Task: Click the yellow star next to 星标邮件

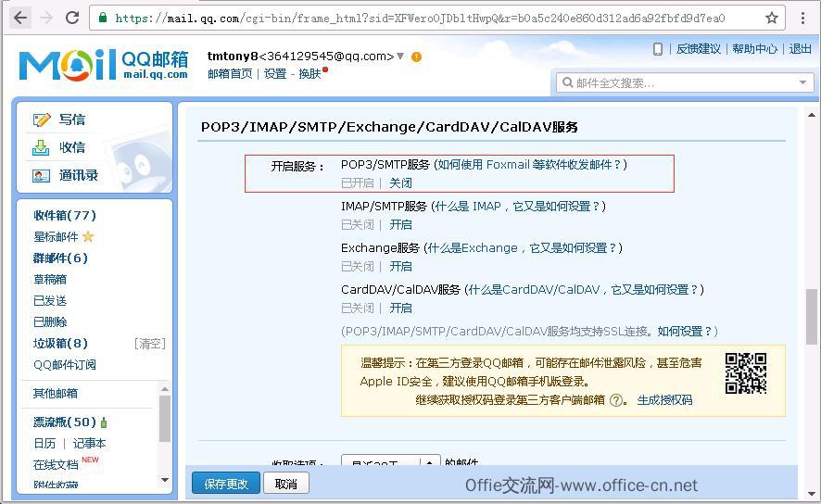Action: click(x=88, y=236)
